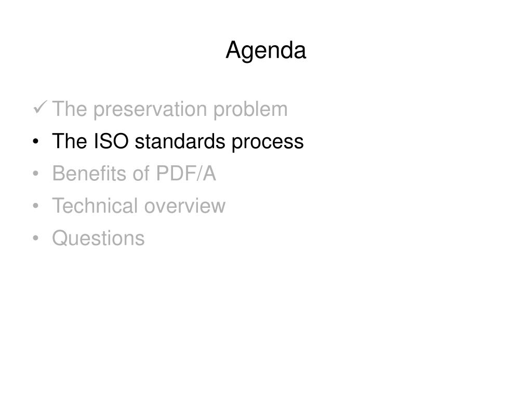532x399 pixels.
Task: Select the Technical overview agenda item
Action: [138, 206]
